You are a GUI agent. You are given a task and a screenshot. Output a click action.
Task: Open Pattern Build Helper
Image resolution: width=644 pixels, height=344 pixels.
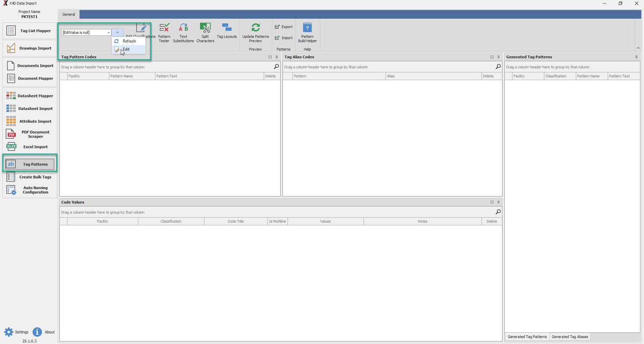(x=307, y=32)
